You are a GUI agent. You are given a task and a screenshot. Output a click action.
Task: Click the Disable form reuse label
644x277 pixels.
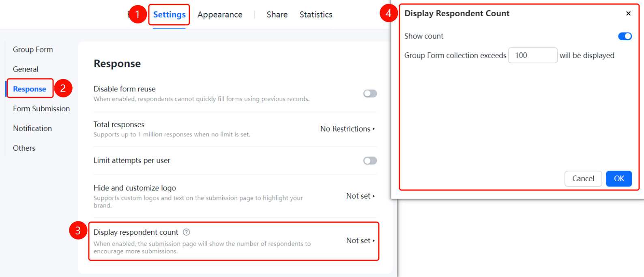click(125, 89)
